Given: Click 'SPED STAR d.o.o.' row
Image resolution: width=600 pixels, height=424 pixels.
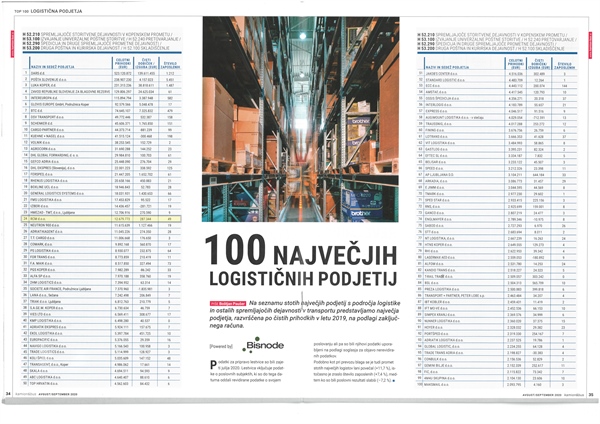Looking at the screenshot, I should [x=497, y=200].
